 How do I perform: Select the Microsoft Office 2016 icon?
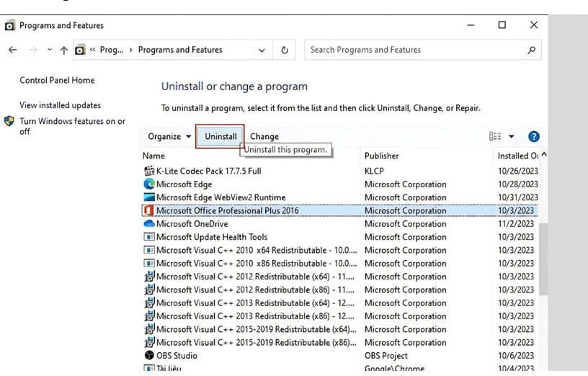click(x=149, y=210)
